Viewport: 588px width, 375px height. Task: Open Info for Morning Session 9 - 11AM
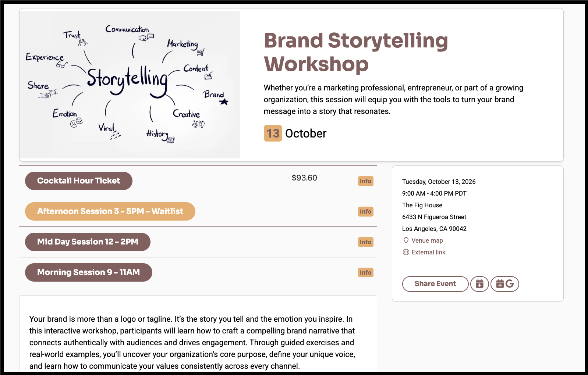(365, 272)
